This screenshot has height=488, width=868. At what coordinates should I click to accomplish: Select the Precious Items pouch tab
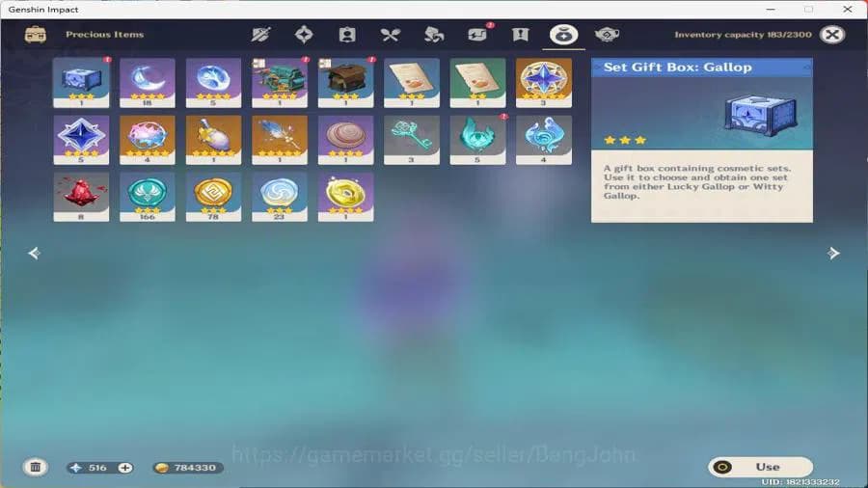coord(563,35)
